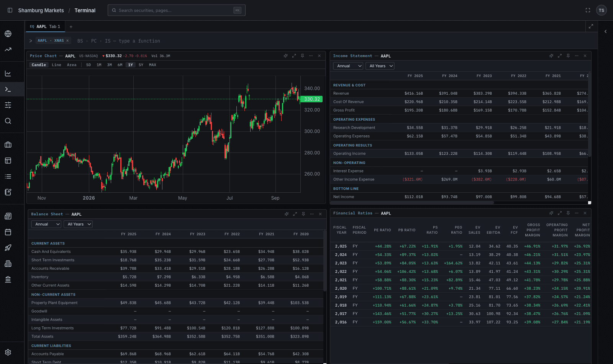
Task: Pin the Income Statement panel
Action: (x=568, y=56)
